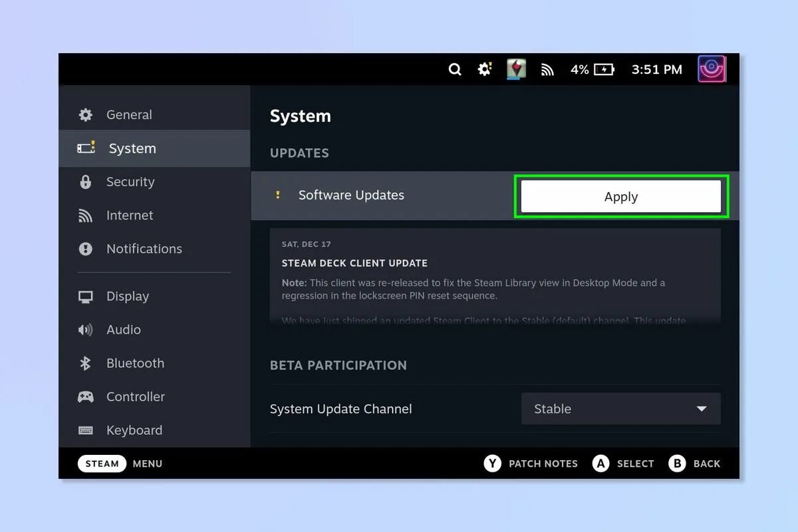
Task: Select the Keyboard icon in sidebar
Action: click(86, 430)
